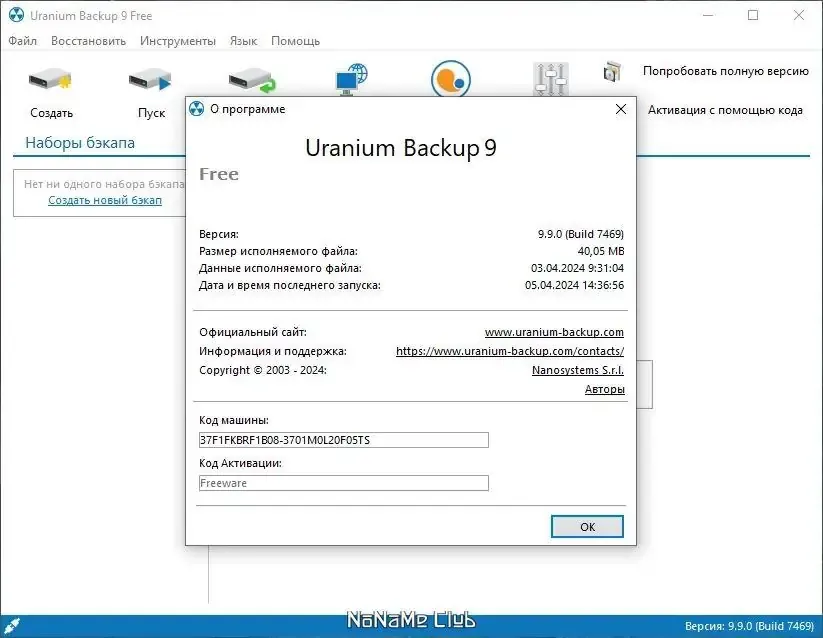Open the Помощь menu
This screenshot has height=638, width=823.
click(x=295, y=41)
